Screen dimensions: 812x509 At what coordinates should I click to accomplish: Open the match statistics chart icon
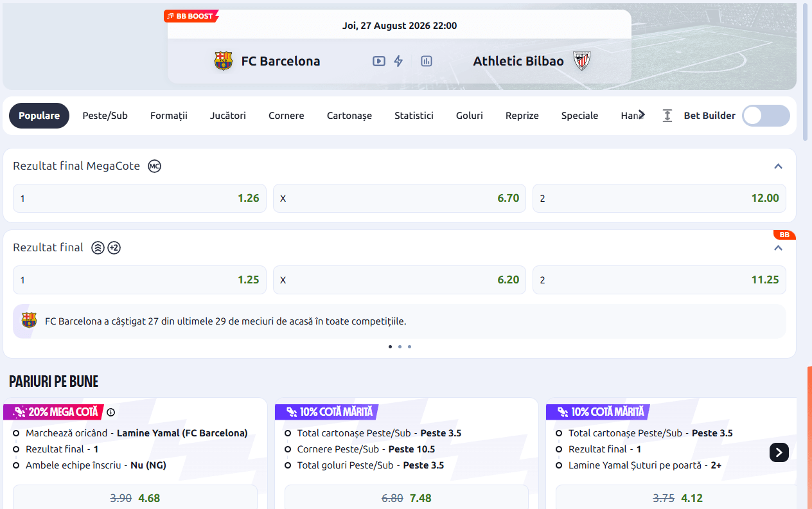pyautogui.click(x=427, y=61)
